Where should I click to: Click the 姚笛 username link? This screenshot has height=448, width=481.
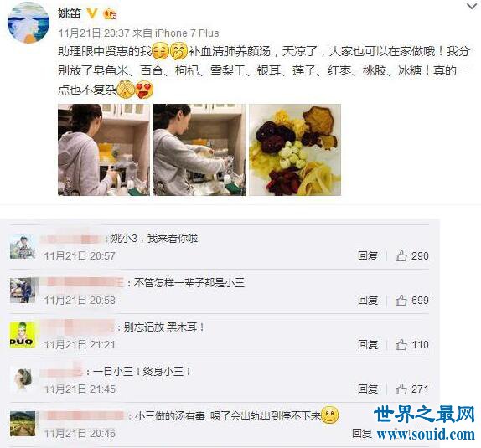point(70,13)
